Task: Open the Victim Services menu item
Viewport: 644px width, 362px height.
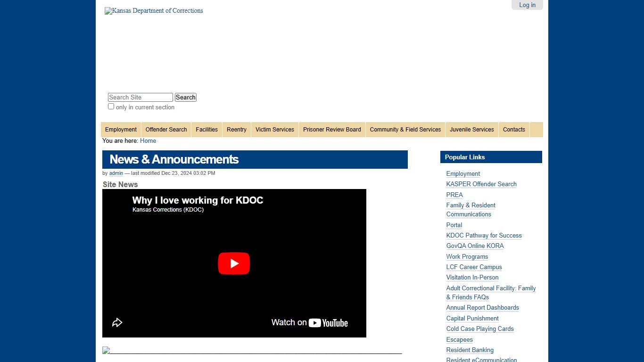Action: pyautogui.click(x=274, y=130)
